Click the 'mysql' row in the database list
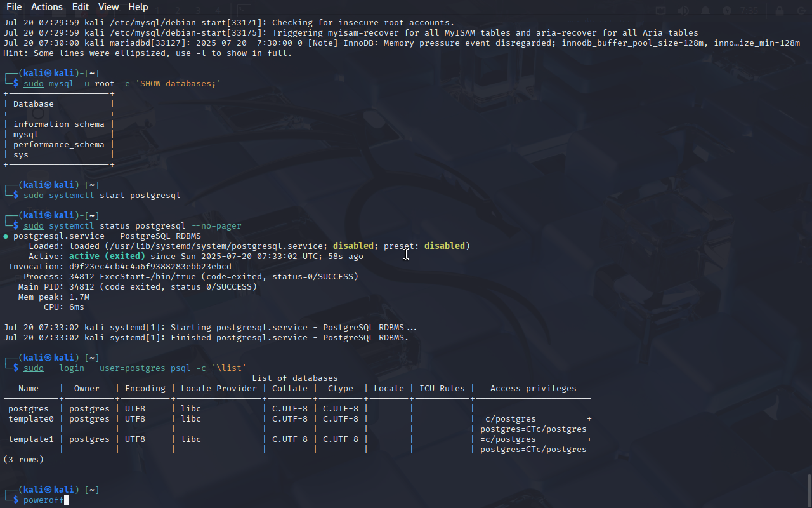812x508 pixels. coord(26,135)
